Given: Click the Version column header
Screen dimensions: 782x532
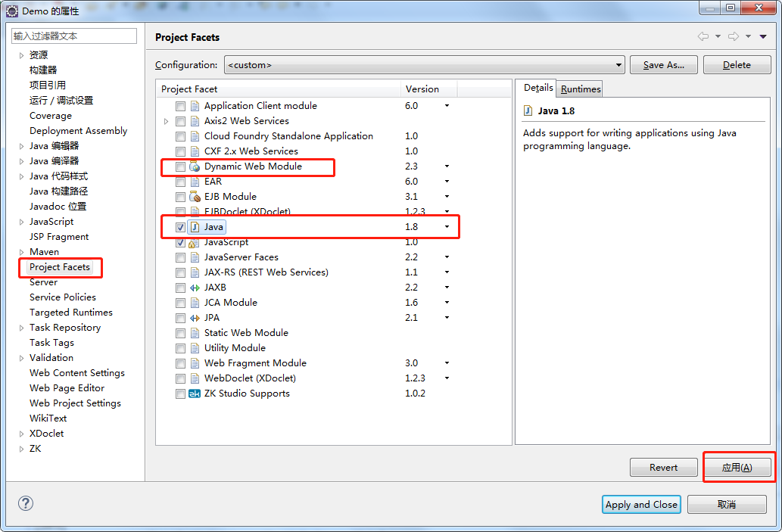Looking at the screenshot, I should click(428, 89).
